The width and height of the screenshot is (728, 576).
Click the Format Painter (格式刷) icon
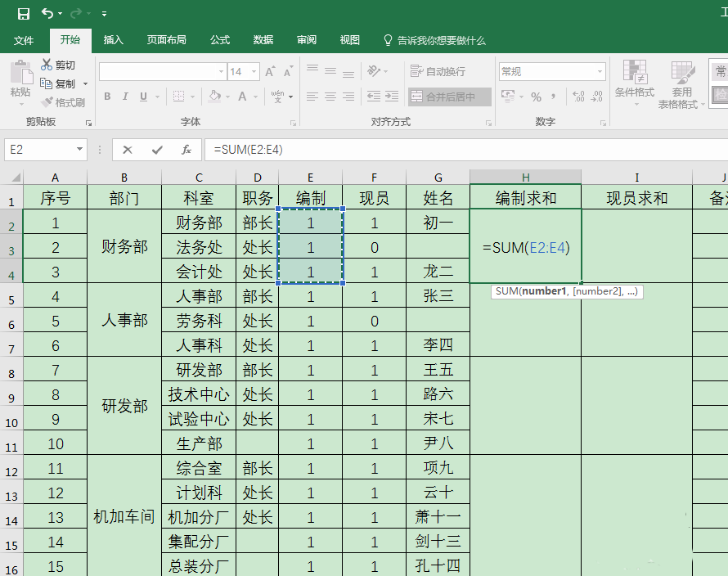pyautogui.click(x=47, y=102)
